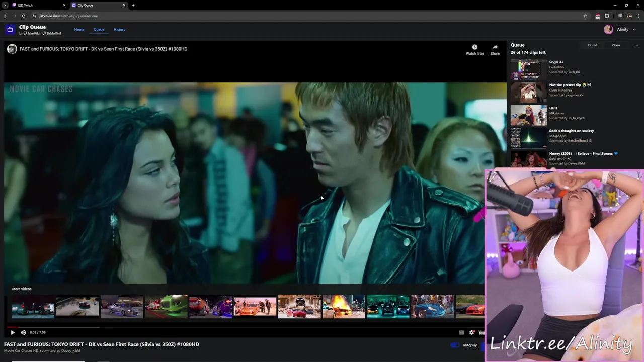Set queue to Open
Image resolution: width=644 pixels, height=362 pixels.
click(x=616, y=45)
